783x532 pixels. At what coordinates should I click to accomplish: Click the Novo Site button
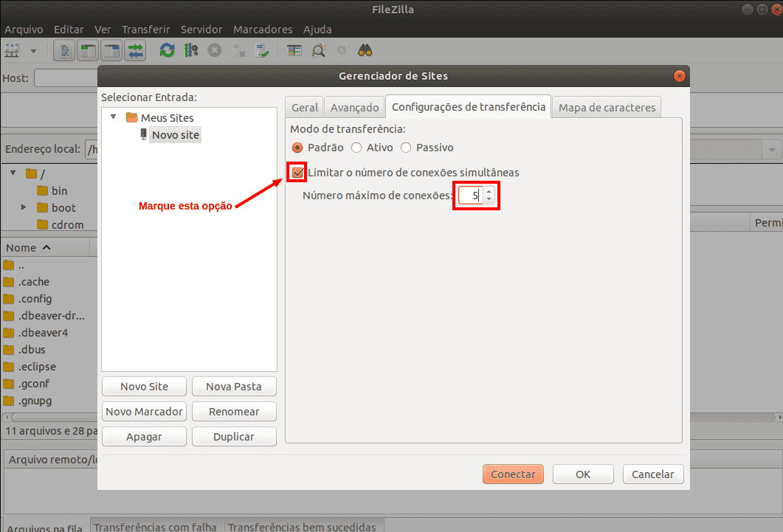click(144, 387)
